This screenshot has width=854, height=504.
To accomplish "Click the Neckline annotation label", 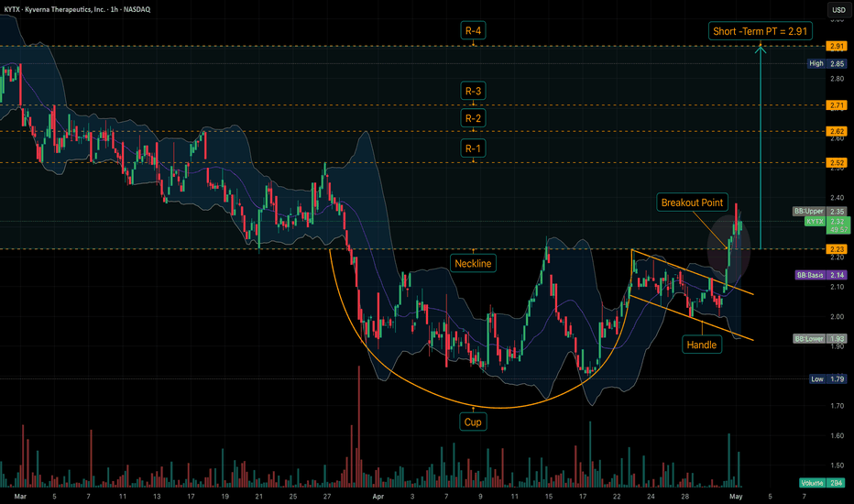I will (473, 263).
